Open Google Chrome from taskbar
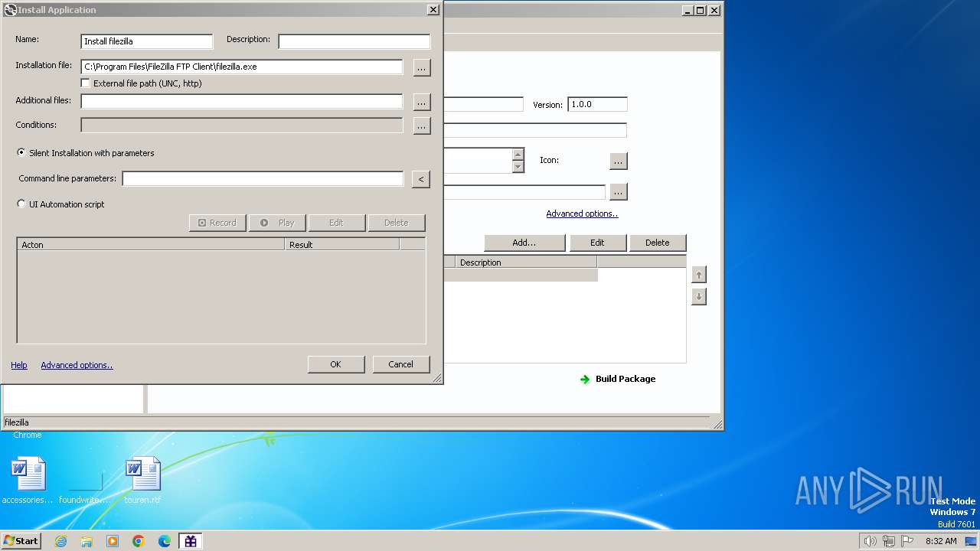The width and height of the screenshot is (980, 551). point(139,541)
